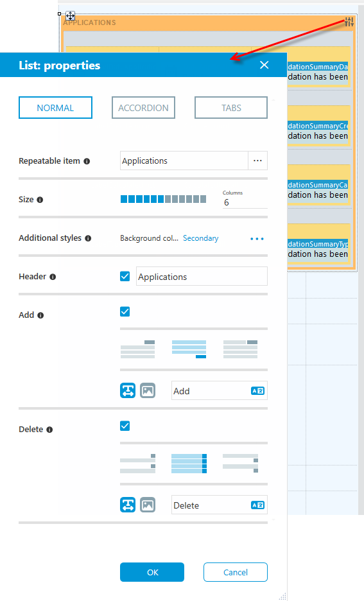364x601 pixels.
Task: Show info for Add
Action: (40, 315)
